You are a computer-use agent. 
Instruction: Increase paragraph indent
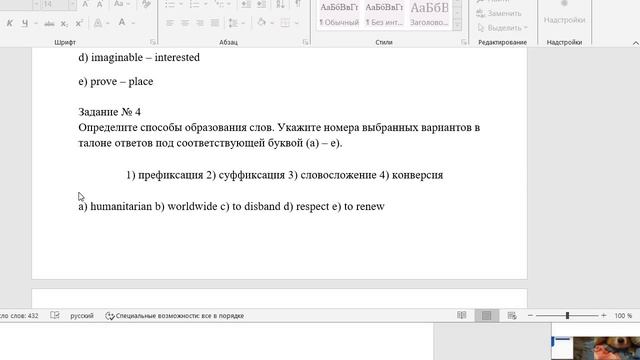262,4
